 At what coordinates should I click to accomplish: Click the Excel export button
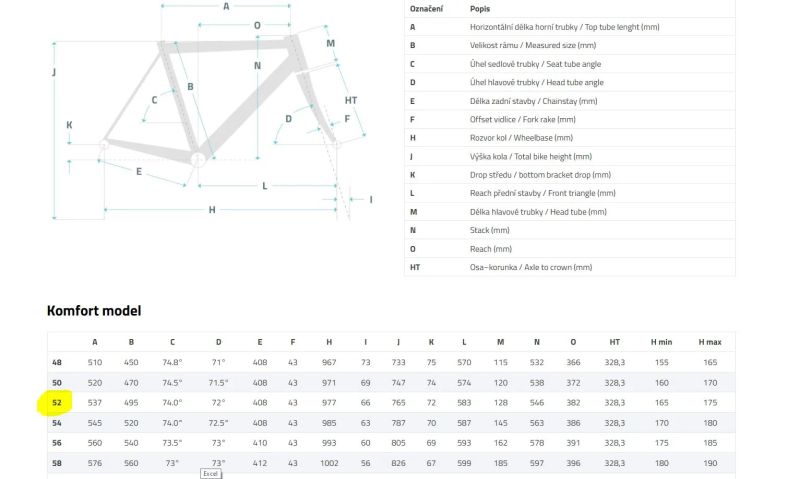pyautogui.click(x=210, y=474)
